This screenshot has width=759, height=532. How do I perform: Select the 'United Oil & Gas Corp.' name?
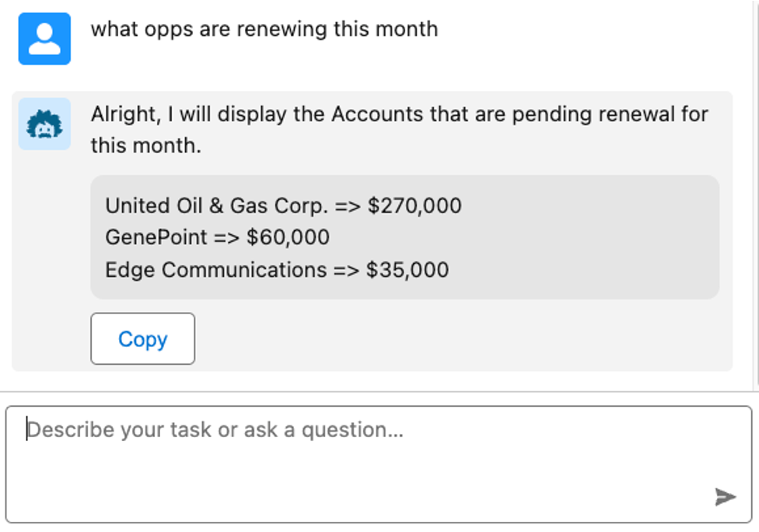217,206
